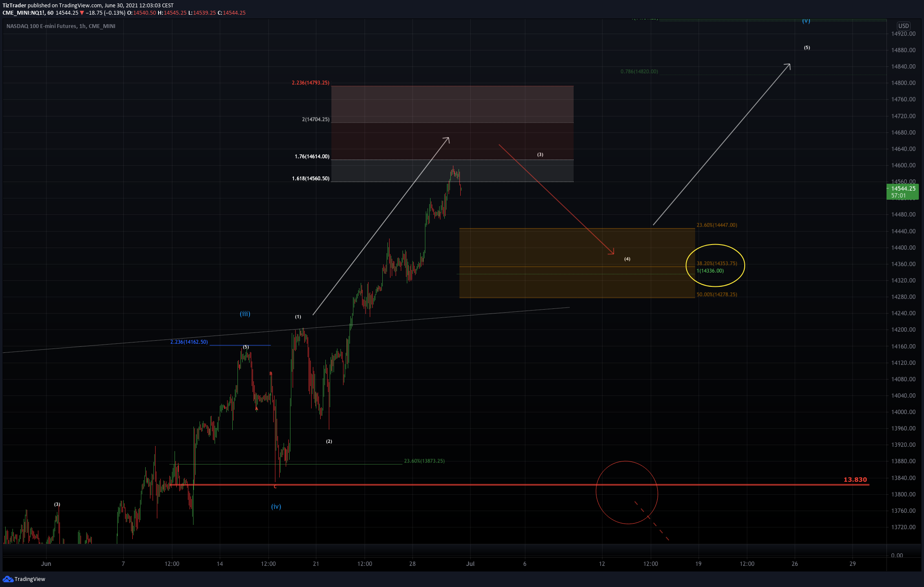This screenshot has height=587, width=924.
Task: Select the blue label 2.236(14162.50)
Action: click(189, 342)
